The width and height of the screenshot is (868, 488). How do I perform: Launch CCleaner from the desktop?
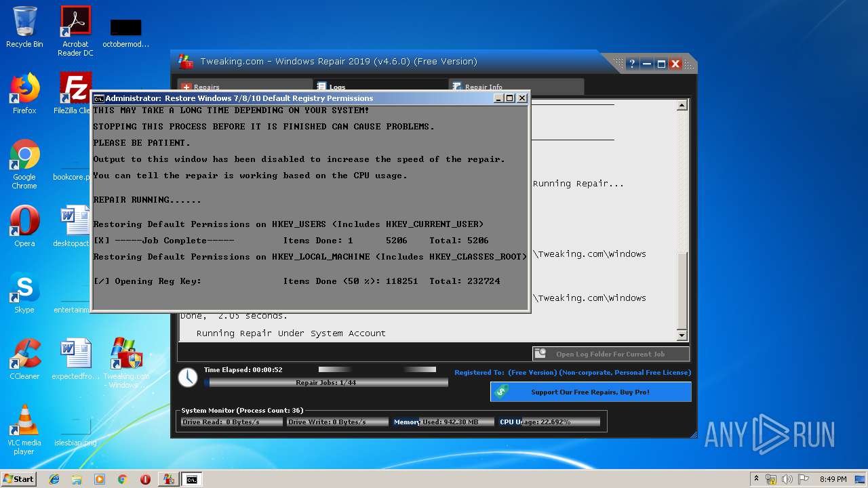[24, 359]
